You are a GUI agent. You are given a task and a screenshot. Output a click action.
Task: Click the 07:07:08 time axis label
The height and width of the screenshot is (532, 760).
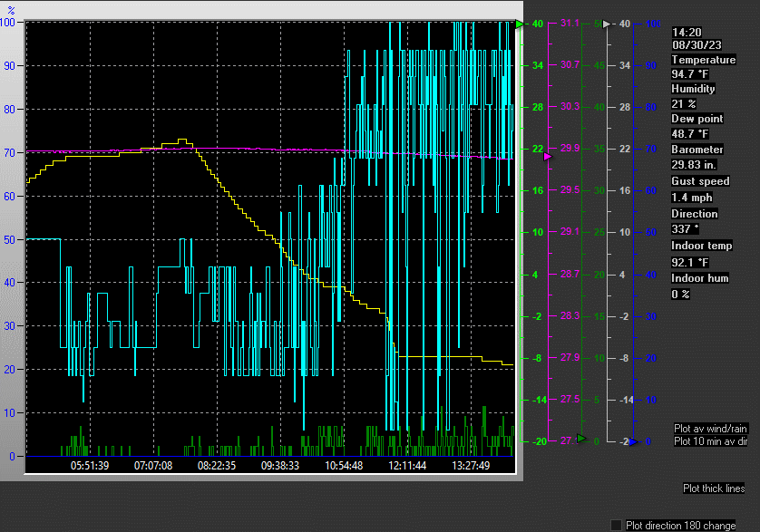click(153, 466)
